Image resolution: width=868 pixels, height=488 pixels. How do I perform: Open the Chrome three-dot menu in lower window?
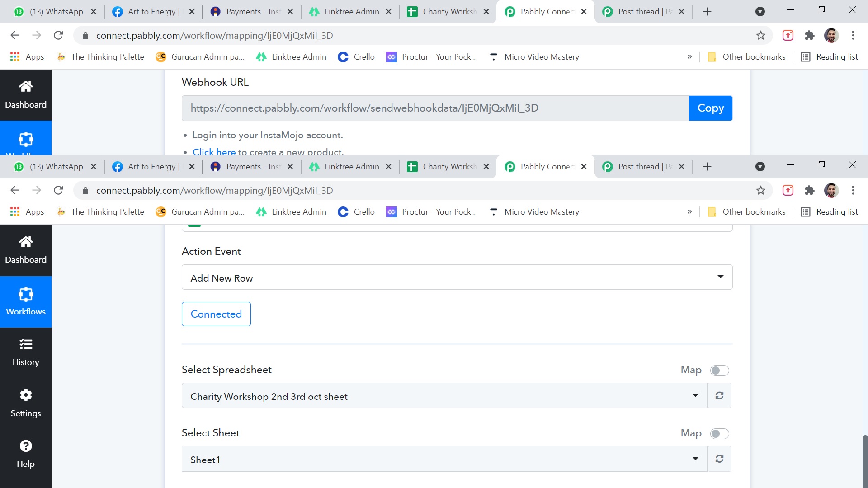[853, 190]
